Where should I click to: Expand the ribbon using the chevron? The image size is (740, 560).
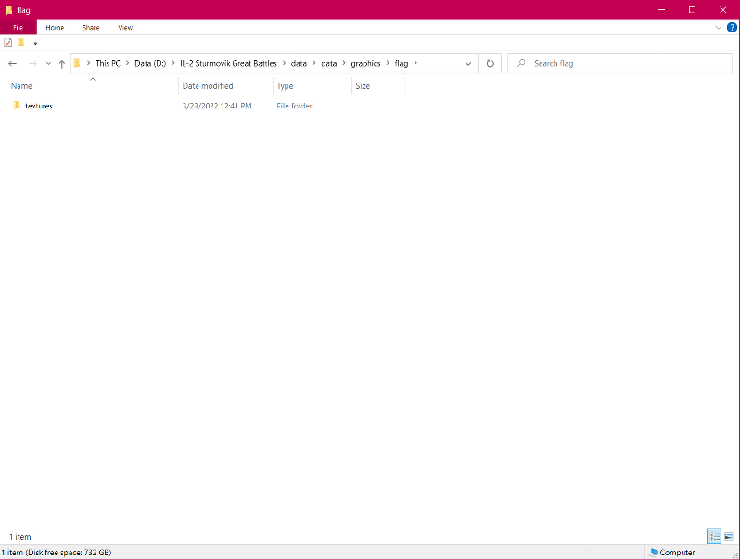[x=718, y=28]
